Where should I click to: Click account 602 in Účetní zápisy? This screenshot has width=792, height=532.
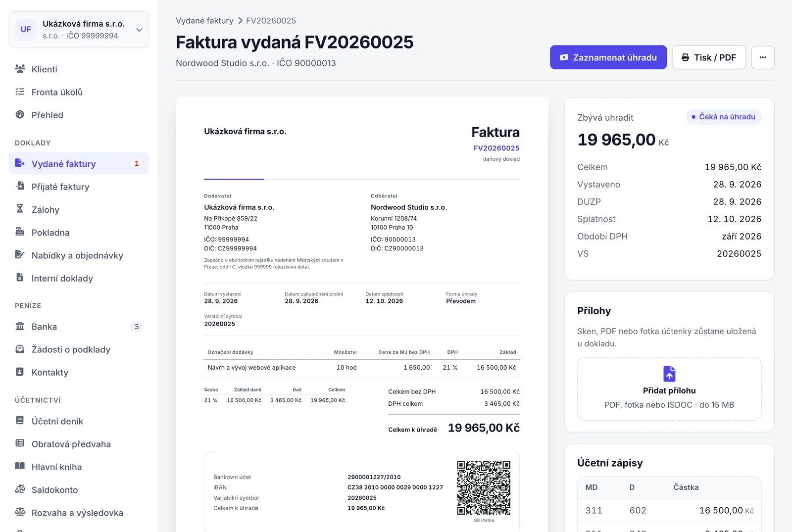(x=638, y=510)
